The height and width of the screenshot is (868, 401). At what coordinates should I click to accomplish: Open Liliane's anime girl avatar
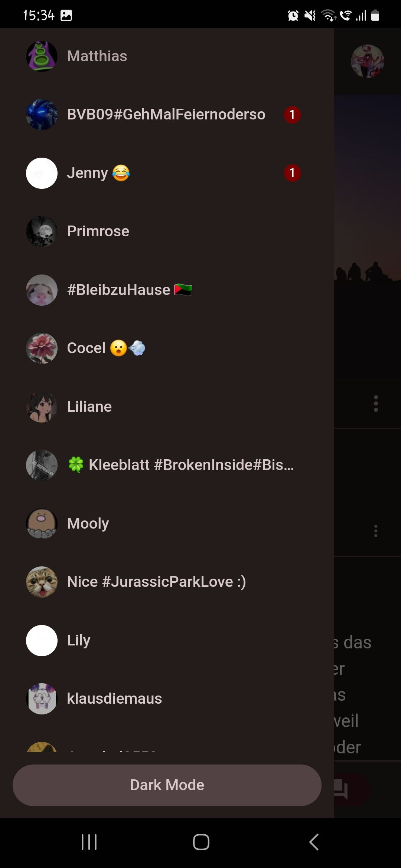pyautogui.click(x=42, y=407)
